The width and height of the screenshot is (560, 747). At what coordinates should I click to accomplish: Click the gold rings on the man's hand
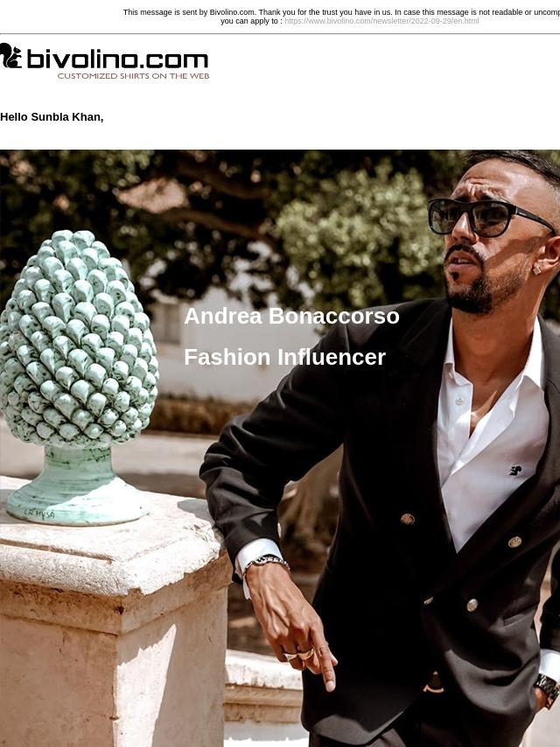300,654
